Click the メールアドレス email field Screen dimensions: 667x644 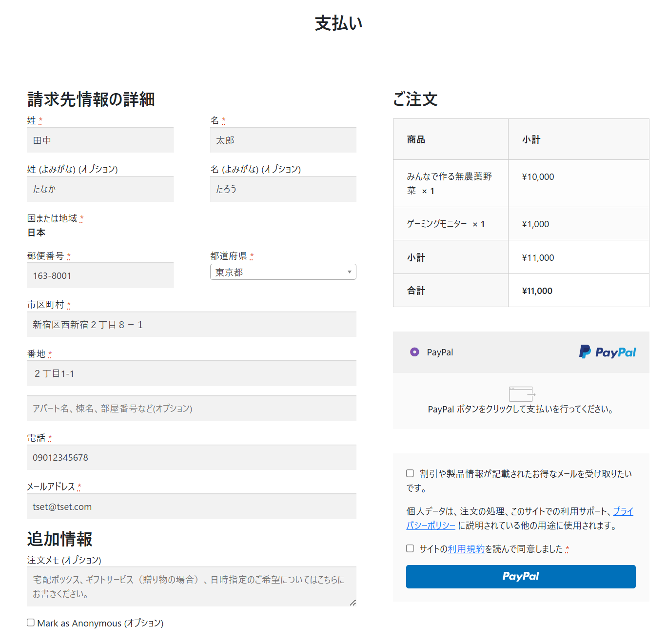pos(191,507)
